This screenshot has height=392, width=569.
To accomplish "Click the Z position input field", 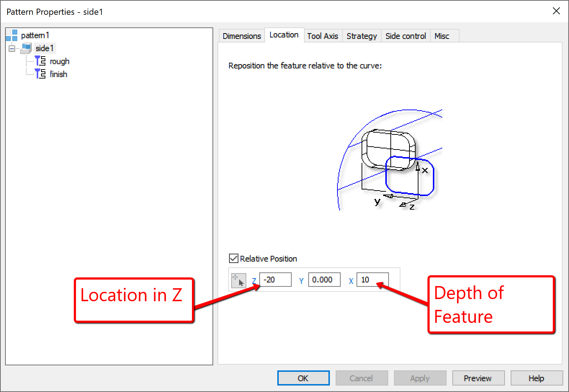I will pos(275,280).
